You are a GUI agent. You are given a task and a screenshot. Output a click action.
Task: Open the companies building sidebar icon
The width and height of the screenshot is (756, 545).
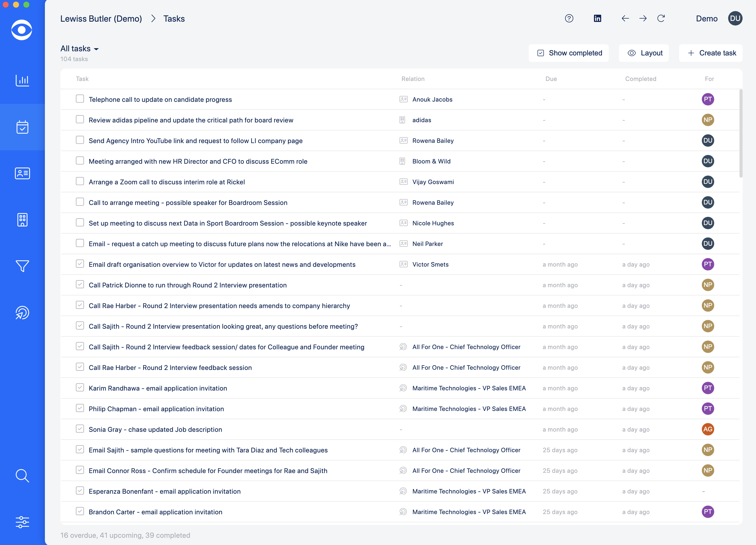pyautogui.click(x=22, y=220)
